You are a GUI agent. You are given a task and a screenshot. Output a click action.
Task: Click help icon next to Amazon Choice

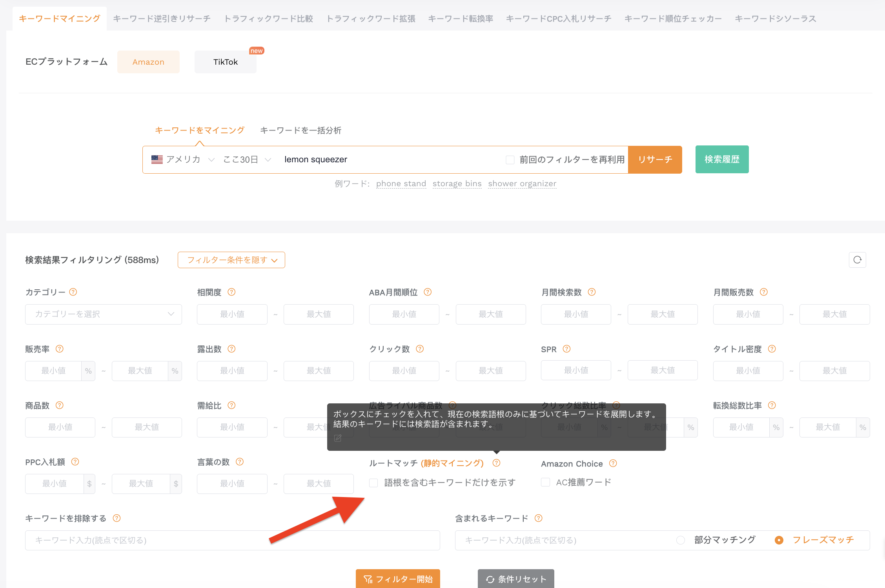(x=613, y=463)
